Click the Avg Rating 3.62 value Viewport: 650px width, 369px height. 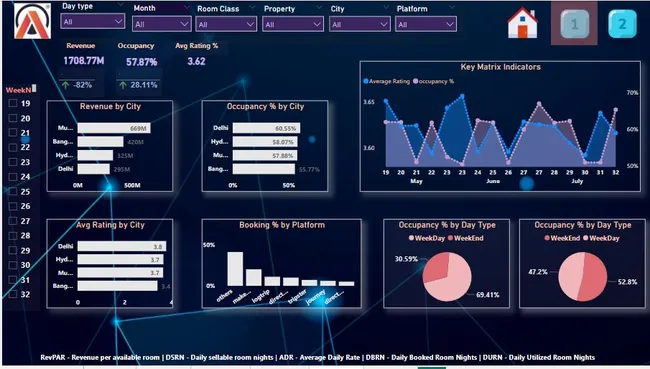pos(196,61)
